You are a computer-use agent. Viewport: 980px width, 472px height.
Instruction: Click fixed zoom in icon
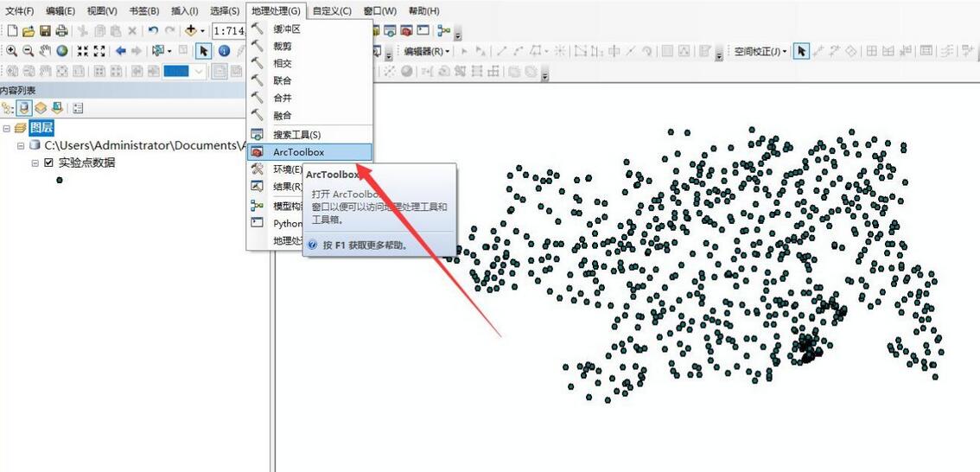pyautogui.click(x=82, y=51)
